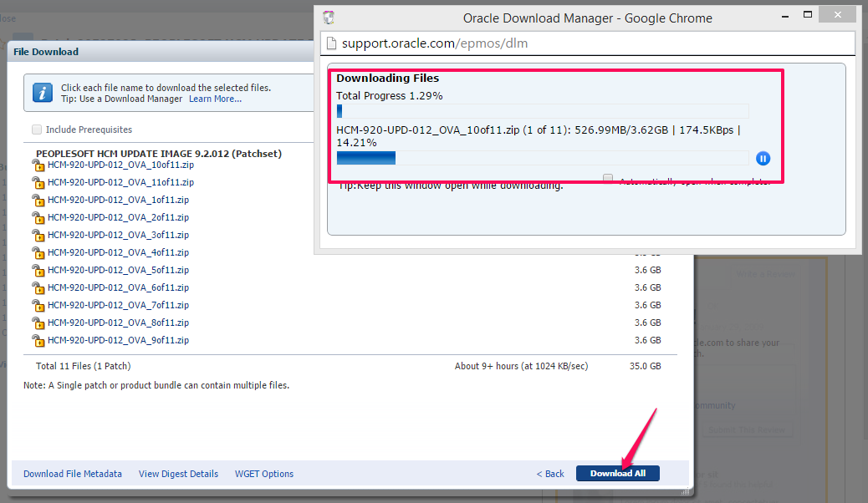The width and height of the screenshot is (868, 503).
Task: Click lock icon beside OVA_10of11.zip
Action: pos(38,165)
